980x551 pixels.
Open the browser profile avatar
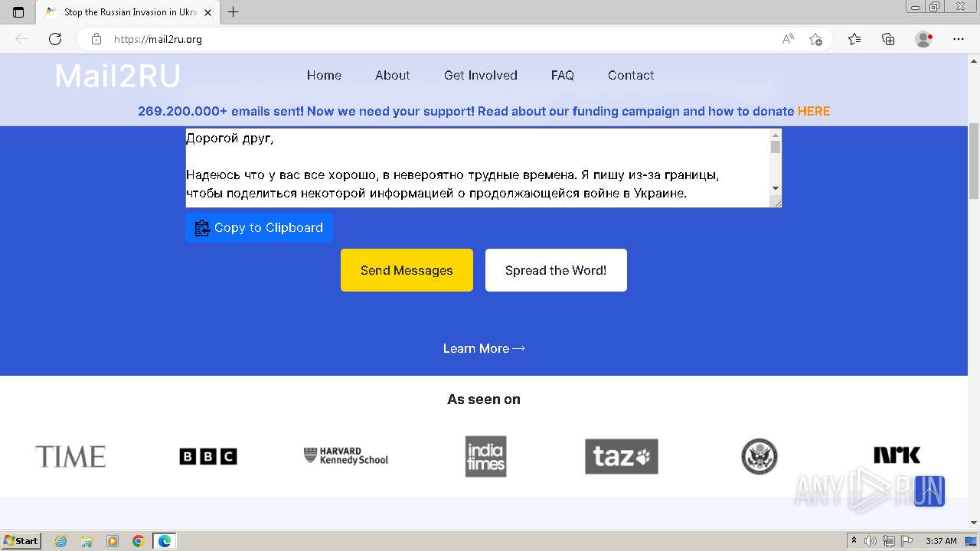tap(923, 39)
